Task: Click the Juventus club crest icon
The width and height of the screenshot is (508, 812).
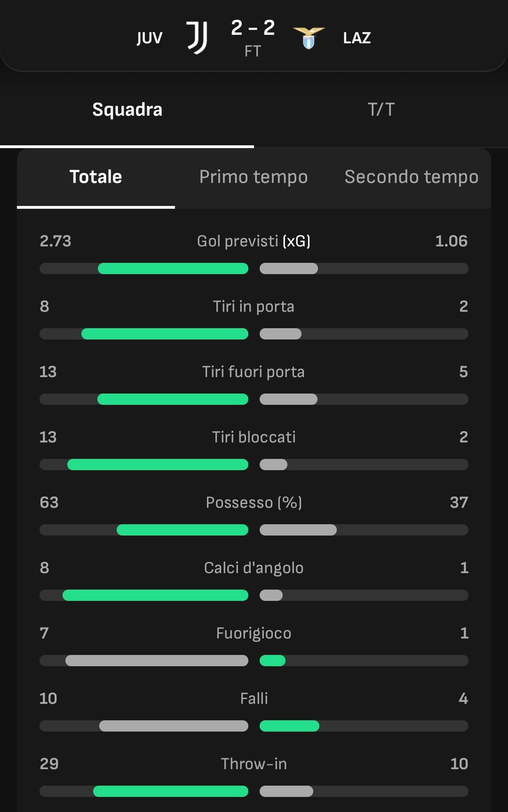Action: tap(197, 38)
